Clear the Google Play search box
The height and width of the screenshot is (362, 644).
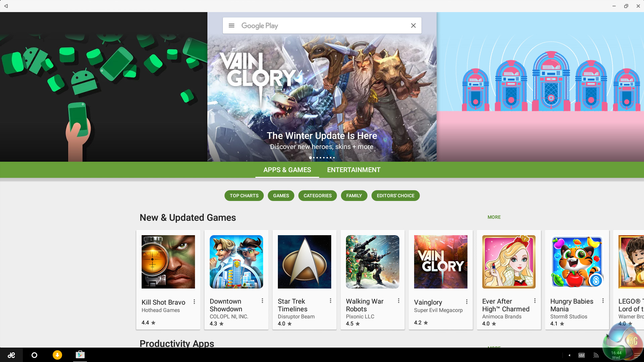point(413,25)
